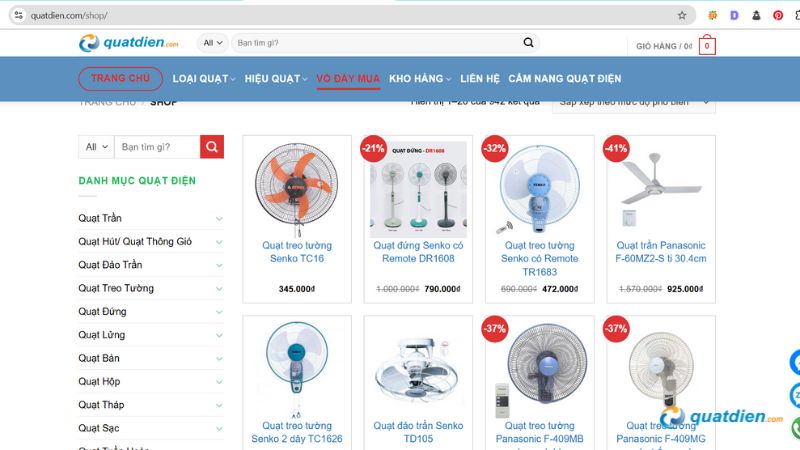Image resolution: width=800 pixels, height=450 pixels.
Task: Click the site information icon in address bar
Action: (18, 15)
